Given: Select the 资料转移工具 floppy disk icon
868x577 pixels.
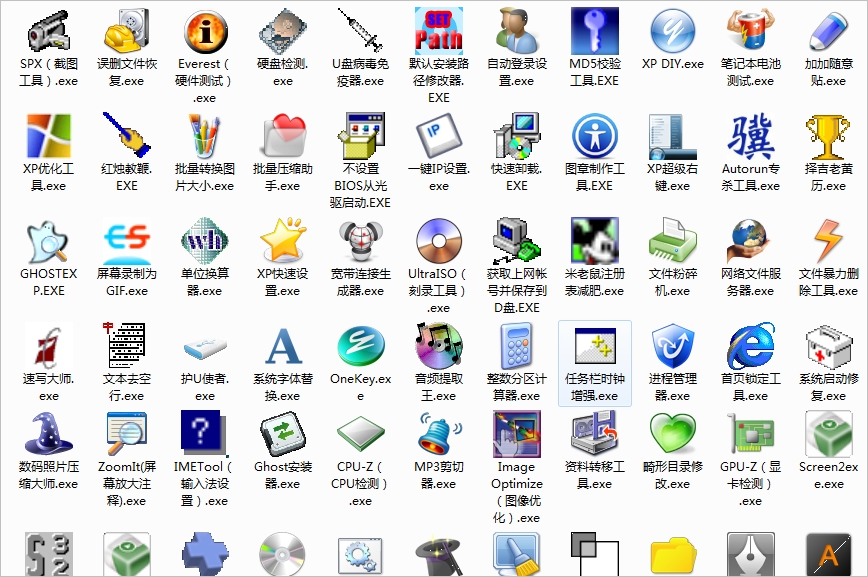Looking at the screenshot, I should (x=595, y=433).
